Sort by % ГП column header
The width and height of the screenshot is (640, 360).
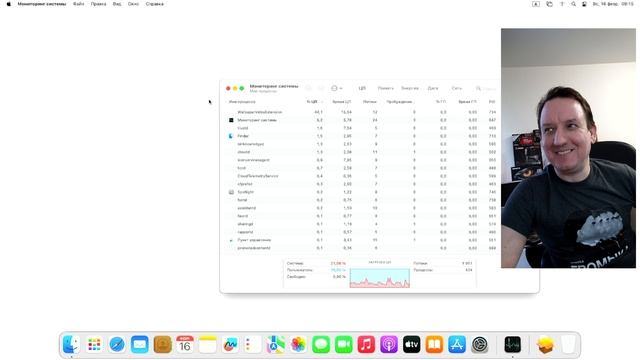click(441, 102)
